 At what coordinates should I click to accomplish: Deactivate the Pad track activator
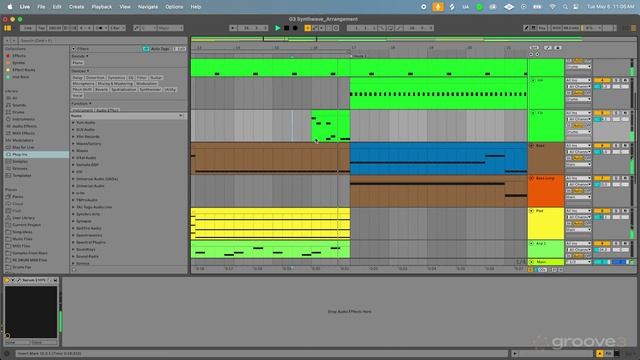click(x=602, y=211)
